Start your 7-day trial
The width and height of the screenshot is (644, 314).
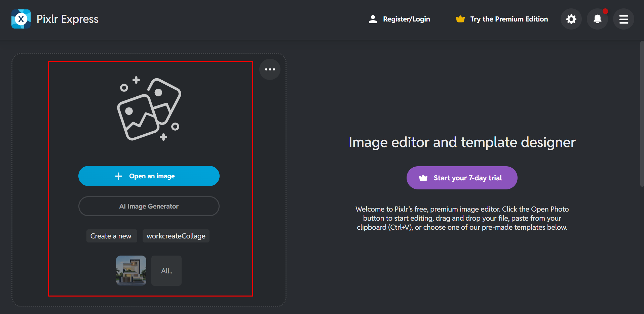[462, 178]
